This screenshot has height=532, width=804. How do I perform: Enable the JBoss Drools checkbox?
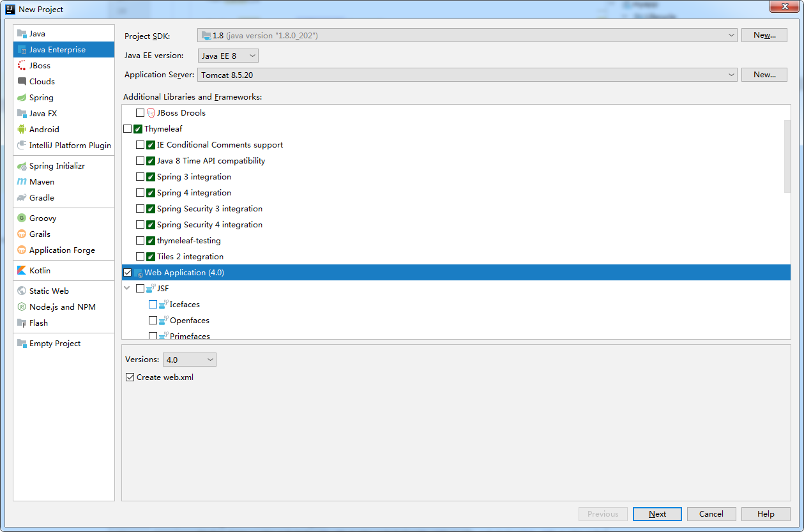click(x=140, y=112)
